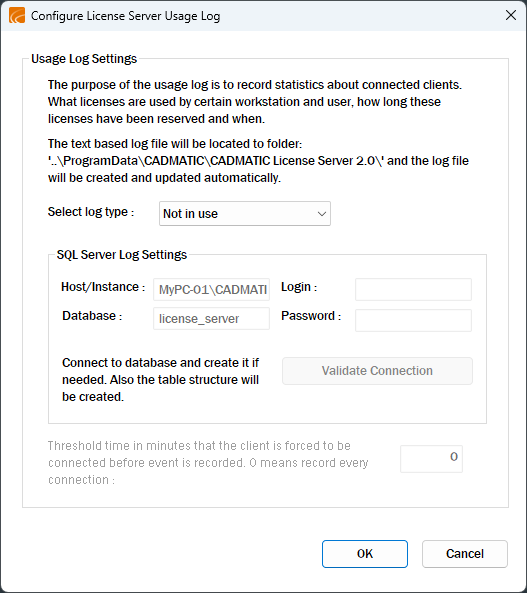Confirm settings with the OK button
The width and height of the screenshot is (527, 593).
365,554
